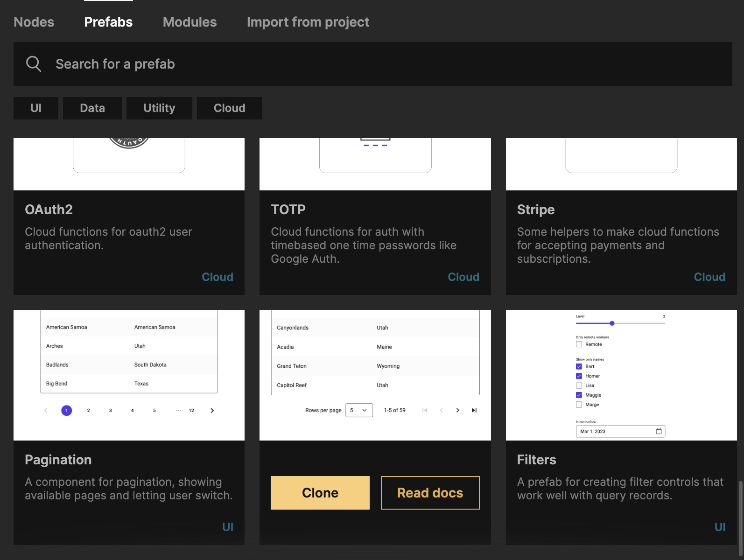
Task: Uncheck the Bart name checkbox
Action: [x=579, y=366]
